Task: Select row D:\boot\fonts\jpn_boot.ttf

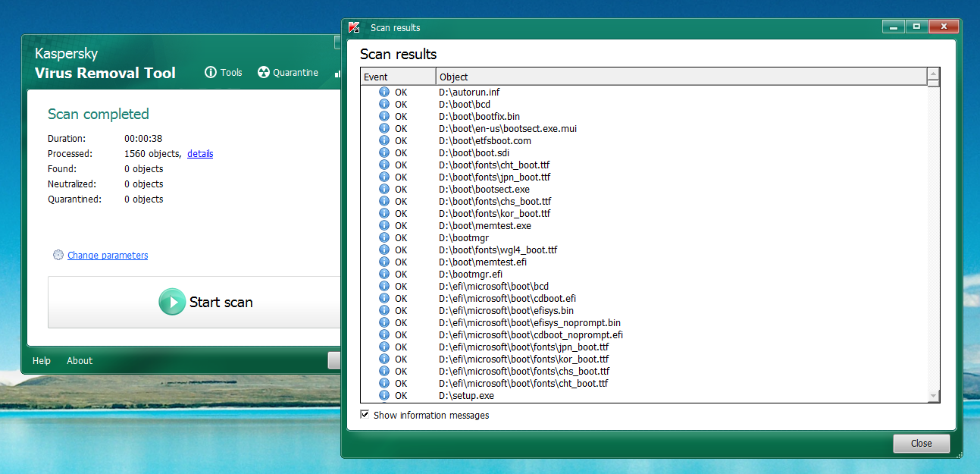Action: pos(644,177)
